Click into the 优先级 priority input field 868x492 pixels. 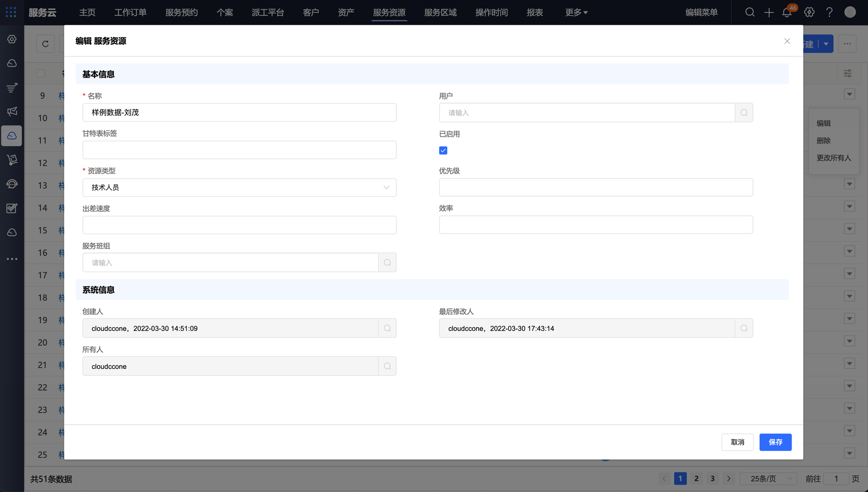coord(595,188)
